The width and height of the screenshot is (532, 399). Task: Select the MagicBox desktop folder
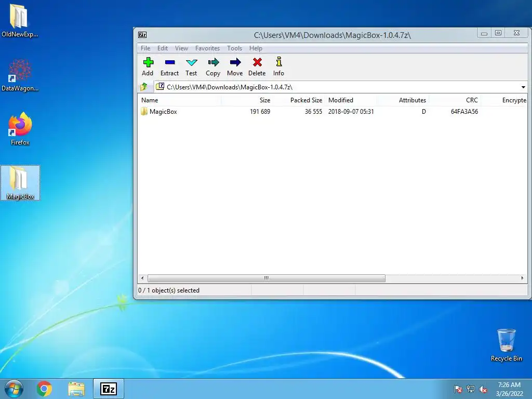tap(20, 183)
